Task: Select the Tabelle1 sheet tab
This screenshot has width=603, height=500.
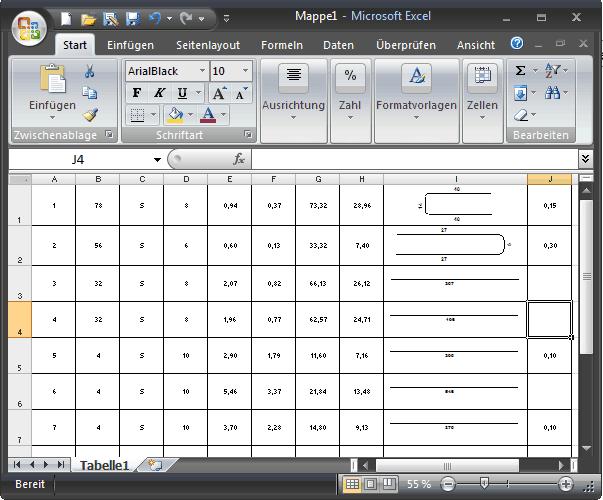Action: (x=104, y=465)
